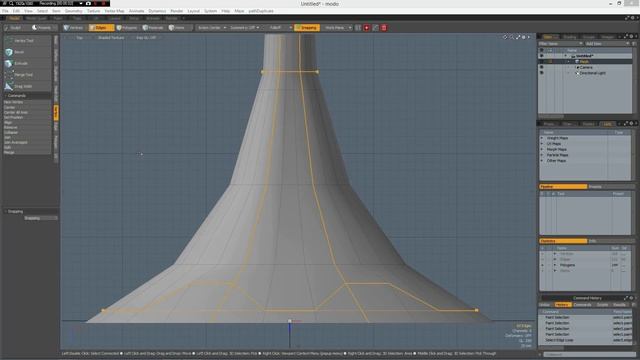The image size is (640, 360).
Task: Open the Render menu
Action: coord(177,11)
